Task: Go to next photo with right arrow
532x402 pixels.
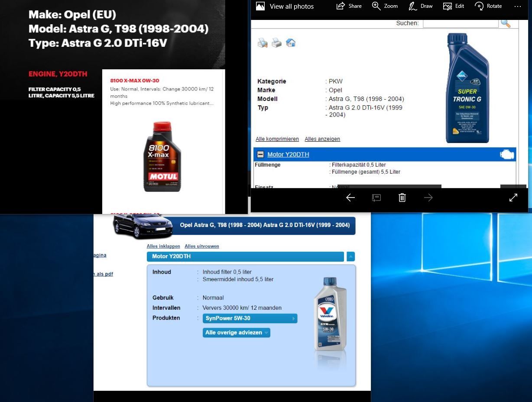Action: (x=428, y=198)
